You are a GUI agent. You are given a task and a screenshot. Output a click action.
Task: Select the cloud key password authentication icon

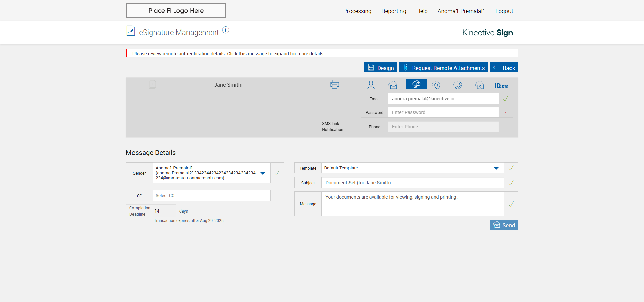[x=416, y=84]
